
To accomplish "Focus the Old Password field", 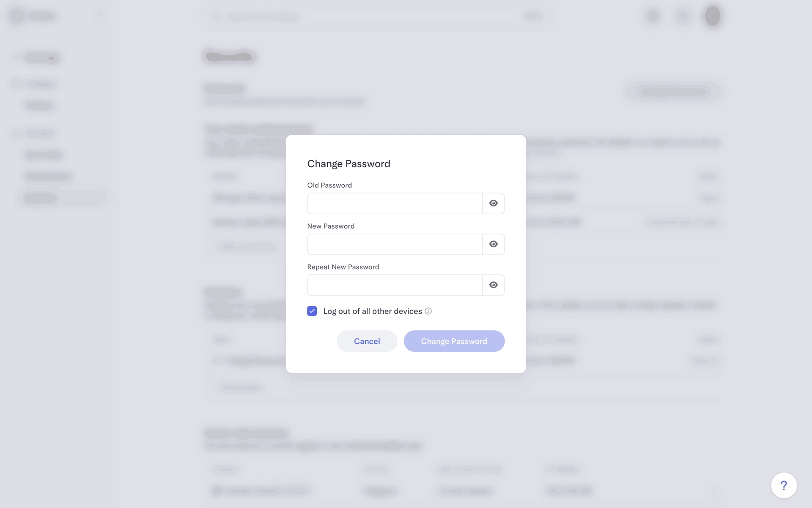I will (x=395, y=203).
